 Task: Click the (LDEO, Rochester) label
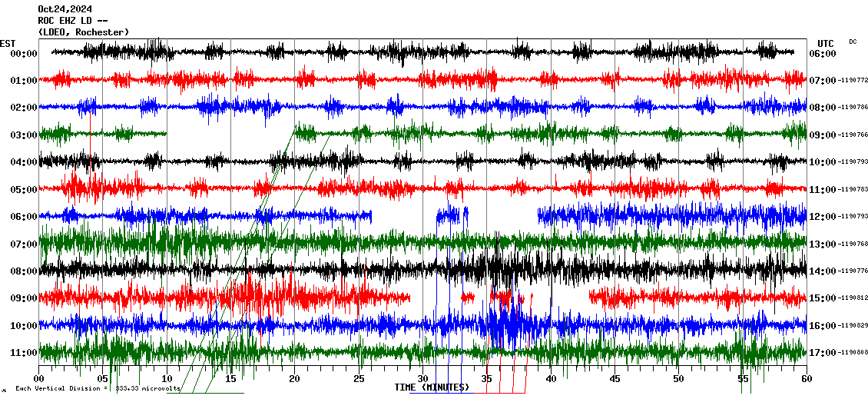click(83, 32)
